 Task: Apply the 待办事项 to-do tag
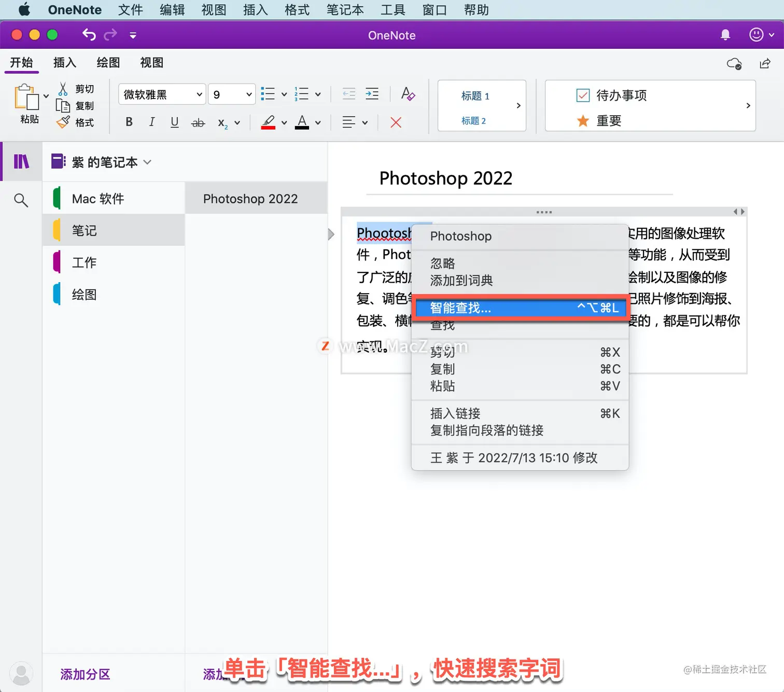612,95
